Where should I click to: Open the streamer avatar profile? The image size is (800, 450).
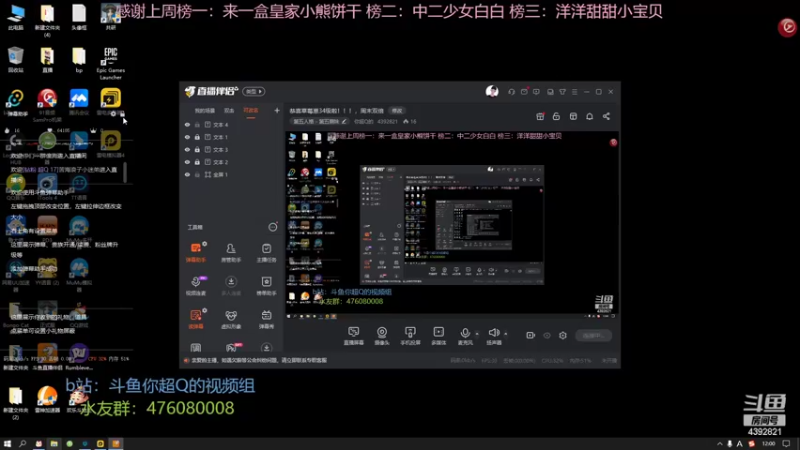(492, 91)
